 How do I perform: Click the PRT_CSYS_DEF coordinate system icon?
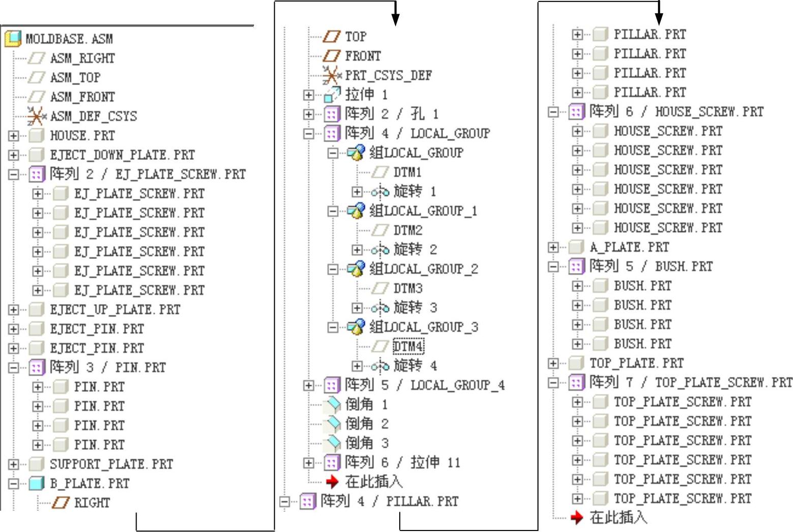tap(332, 75)
